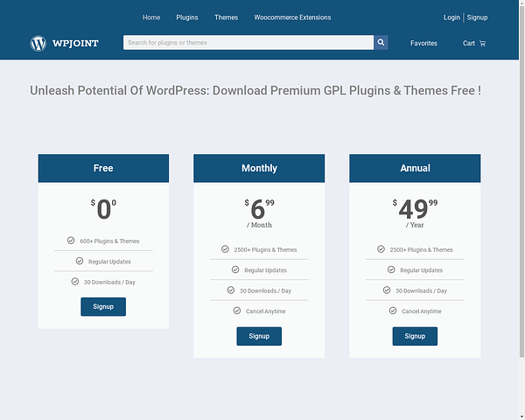Click the top-right Signup link
The image size is (525, 420).
[x=477, y=17]
